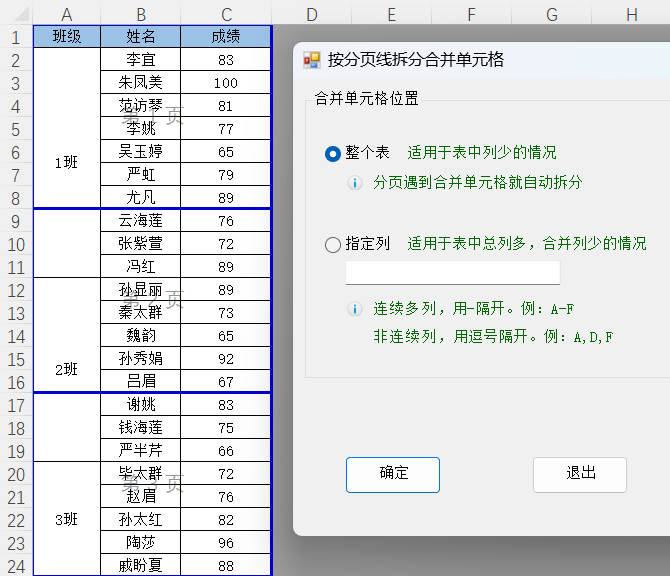
Task: Select the 指定列 radio option
Action: tap(333, 244)
